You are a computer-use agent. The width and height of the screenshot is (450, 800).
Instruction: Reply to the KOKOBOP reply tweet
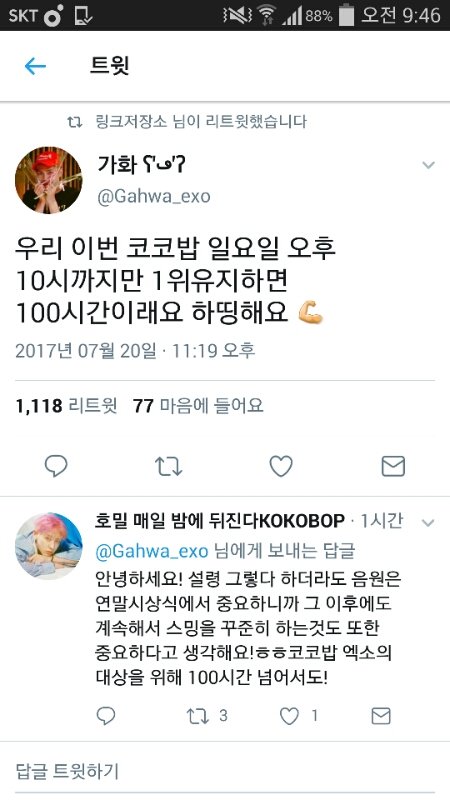(x=106, y=716)
